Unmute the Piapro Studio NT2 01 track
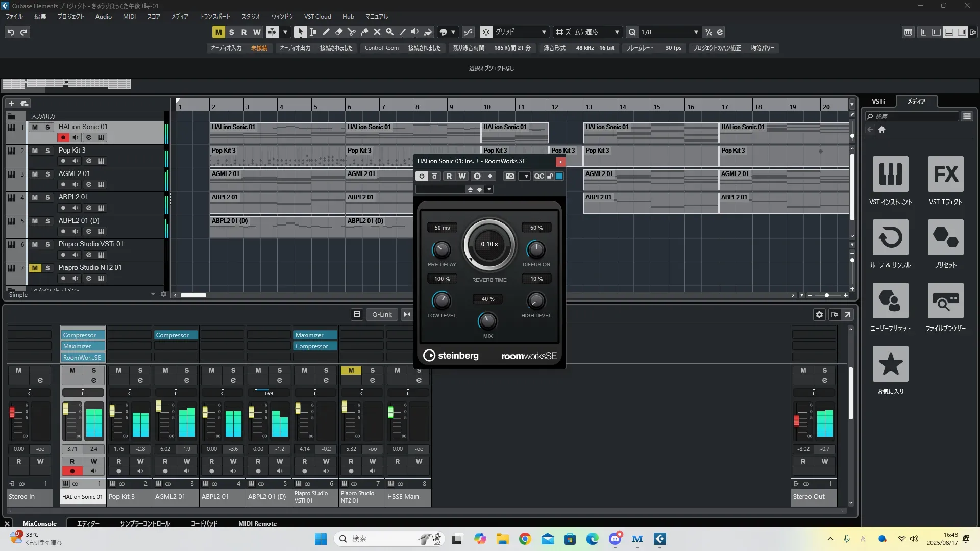This screenshot has width=980, height=551. click(35, 268)
